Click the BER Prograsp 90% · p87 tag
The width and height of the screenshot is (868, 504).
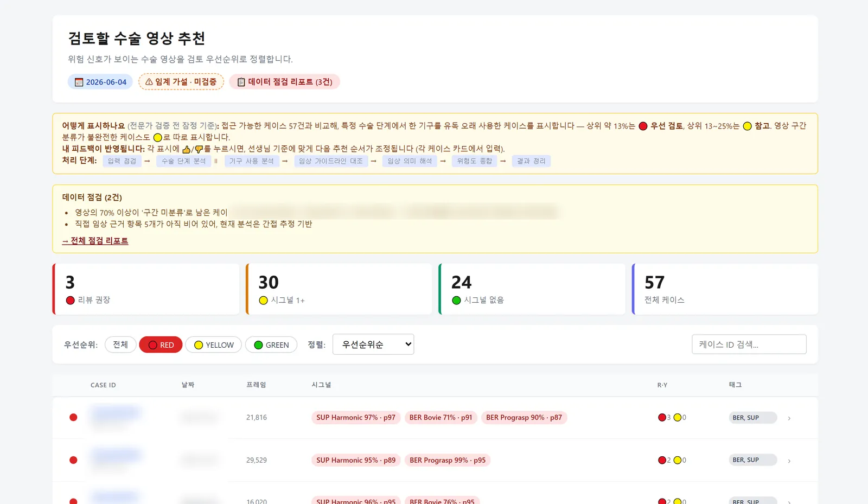(x=524, y=418)
